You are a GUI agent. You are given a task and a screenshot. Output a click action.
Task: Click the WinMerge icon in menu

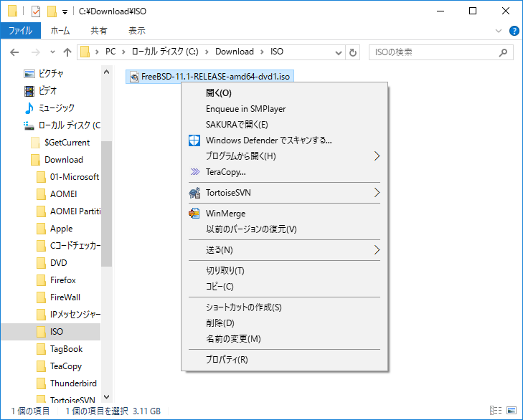tap(194, 214)
